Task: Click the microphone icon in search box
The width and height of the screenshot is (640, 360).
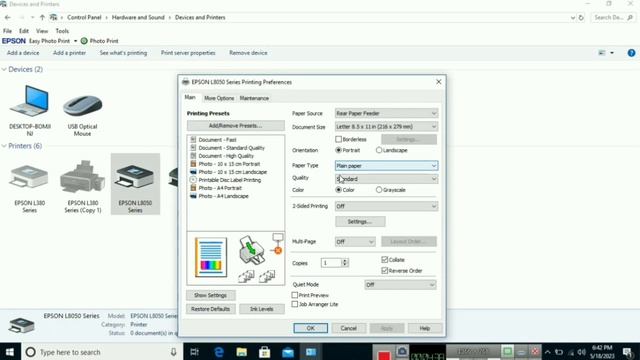Action: (173, 352)
